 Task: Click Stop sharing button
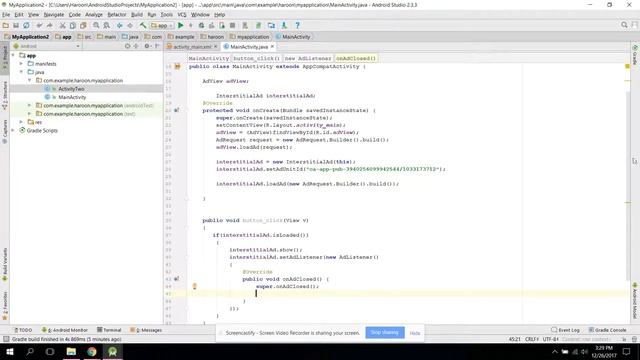pos(385,333)
